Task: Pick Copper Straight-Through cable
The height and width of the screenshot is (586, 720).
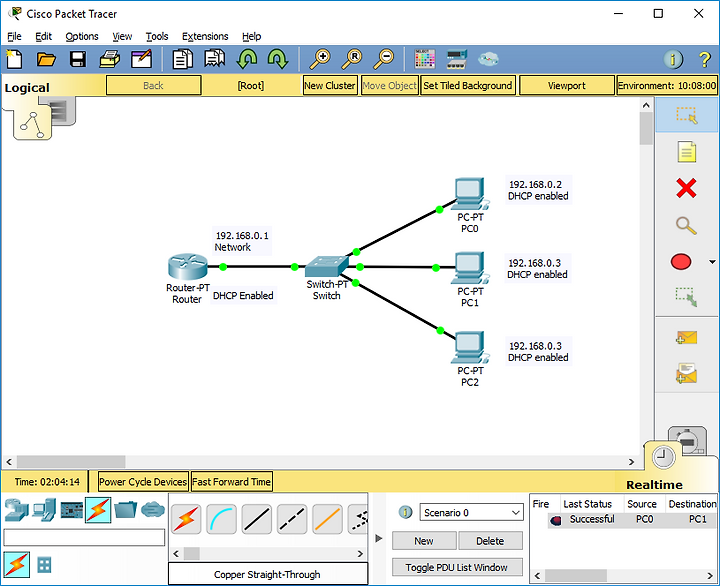Action: [x=257, y=519]
